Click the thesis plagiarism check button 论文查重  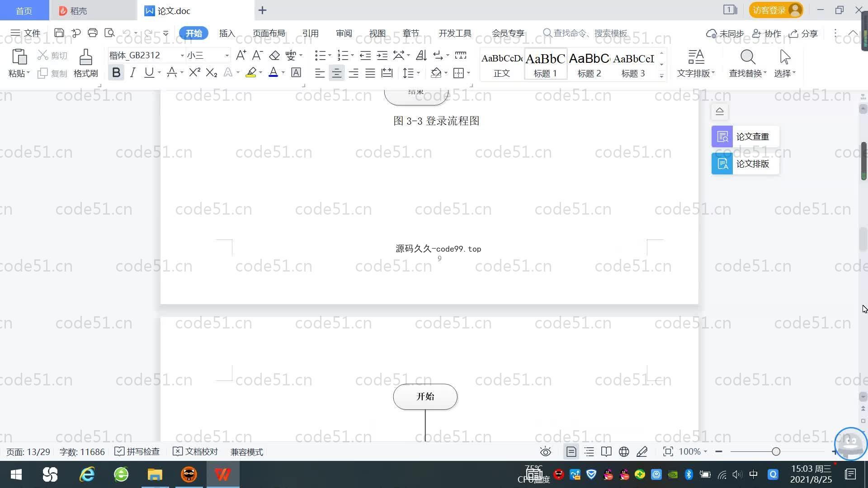pyautogui.click(x=745, y=136)
